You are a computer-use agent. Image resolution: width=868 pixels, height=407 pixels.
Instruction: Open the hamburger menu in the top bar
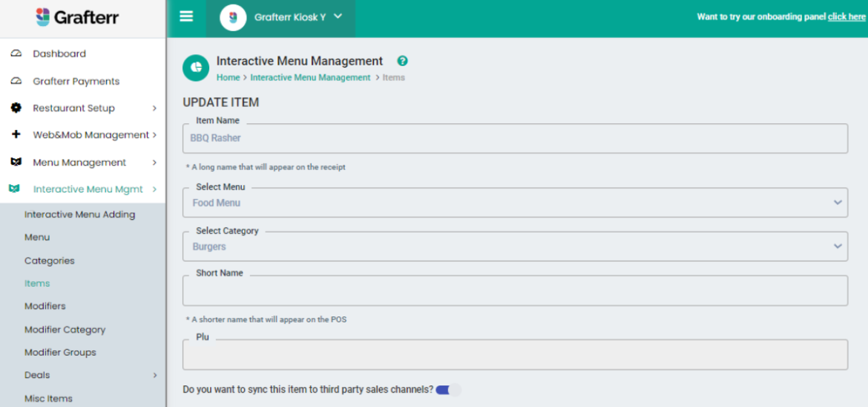tap(186, 16)
